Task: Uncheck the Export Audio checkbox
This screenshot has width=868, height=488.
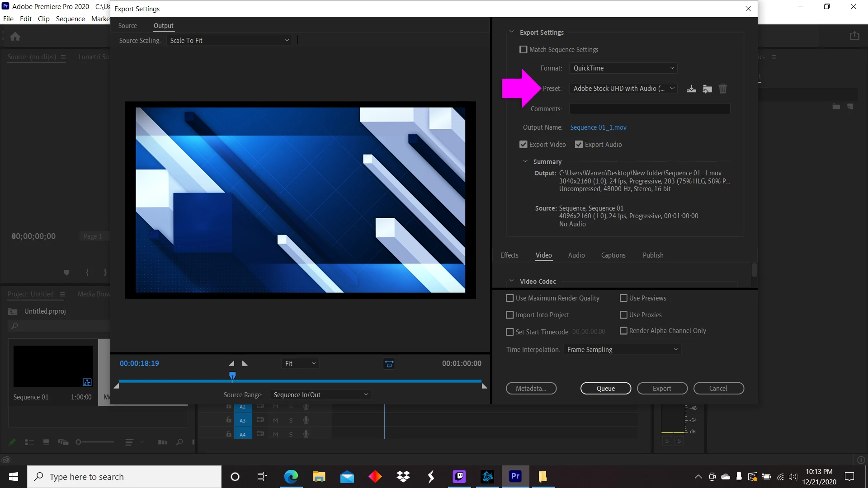Action: (579, 145)
